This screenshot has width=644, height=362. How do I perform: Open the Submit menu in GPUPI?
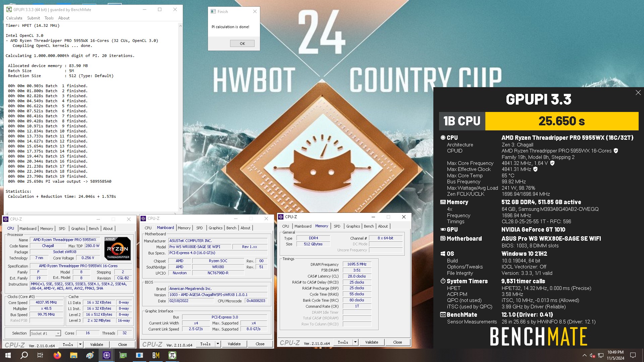34,18
